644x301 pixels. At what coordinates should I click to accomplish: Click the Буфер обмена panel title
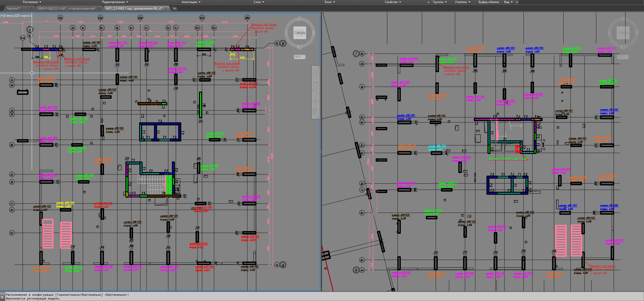[x=489, y=2]
